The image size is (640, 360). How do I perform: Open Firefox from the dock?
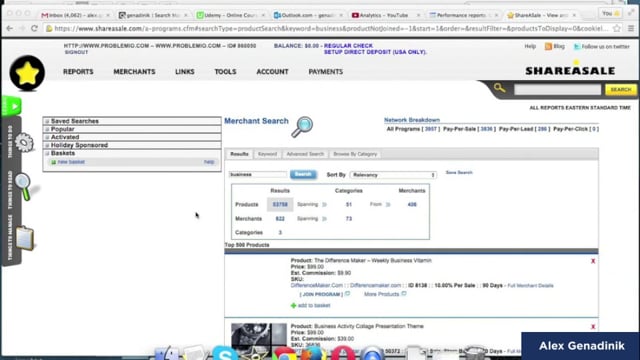(x=313, y=353)
